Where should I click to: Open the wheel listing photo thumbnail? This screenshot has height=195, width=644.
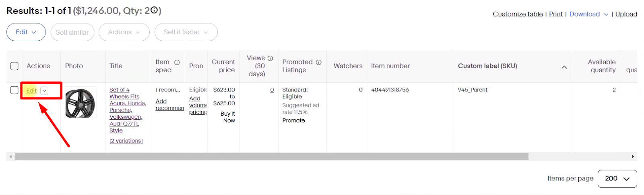coord(80,102)
